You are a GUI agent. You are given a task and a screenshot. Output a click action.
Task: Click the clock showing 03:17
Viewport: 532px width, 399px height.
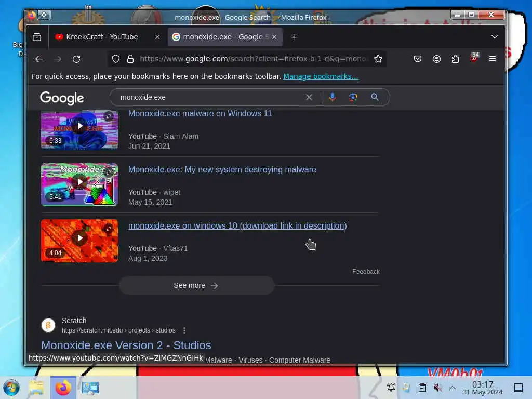click(483, 388)
